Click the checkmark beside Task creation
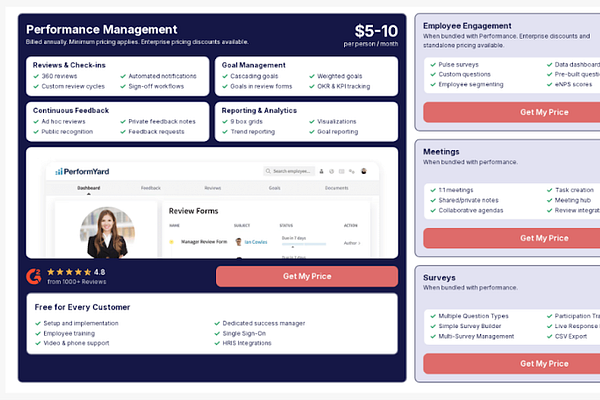The height and width of the screenshot is (400, 600). (x=549, y=190)
